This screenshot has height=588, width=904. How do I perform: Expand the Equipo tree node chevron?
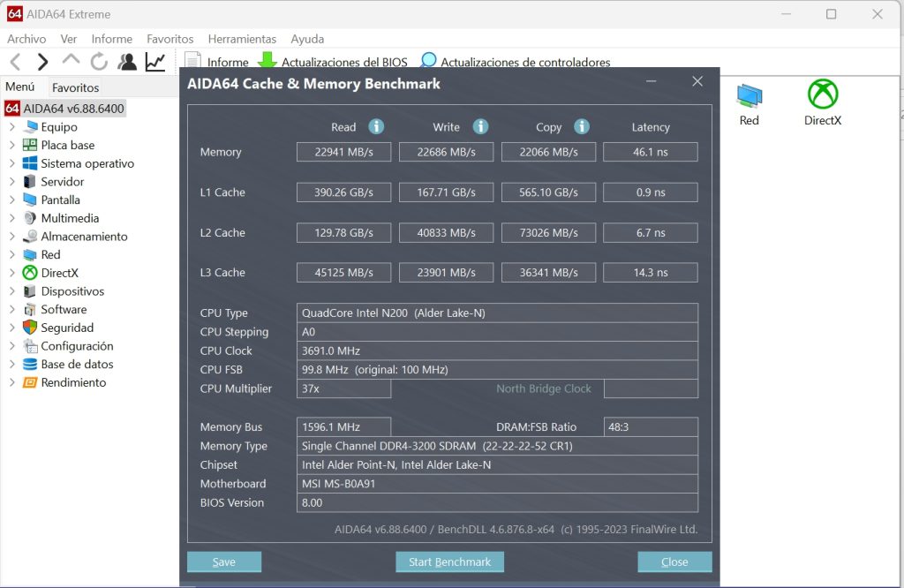(12, 127)
